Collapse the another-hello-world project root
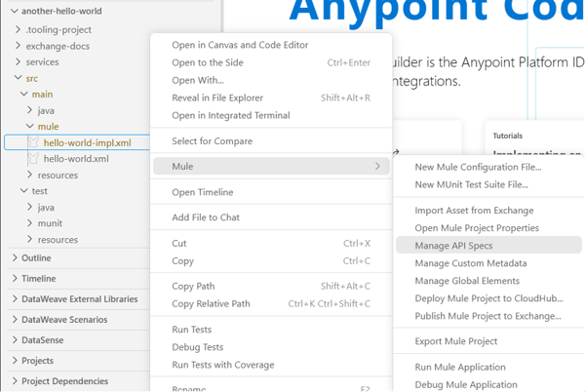Viewport: 585px width, 392px height. 15,11
